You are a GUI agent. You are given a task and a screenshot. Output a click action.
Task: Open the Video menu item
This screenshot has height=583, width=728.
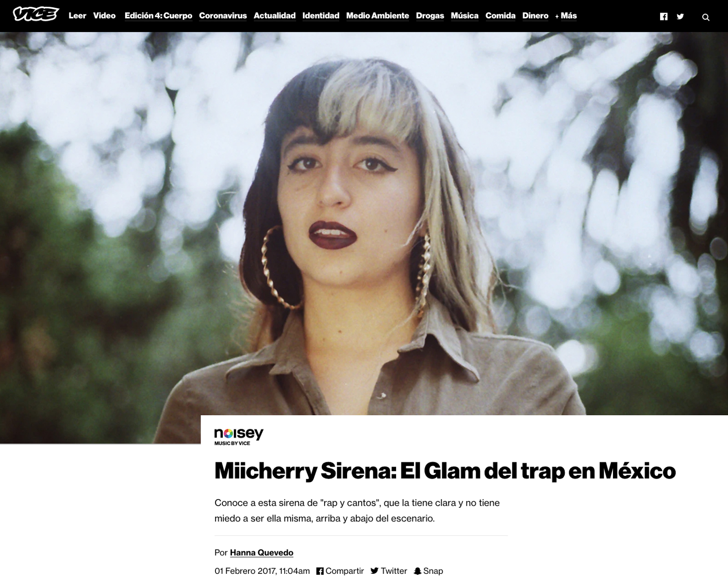click(104, 16)
